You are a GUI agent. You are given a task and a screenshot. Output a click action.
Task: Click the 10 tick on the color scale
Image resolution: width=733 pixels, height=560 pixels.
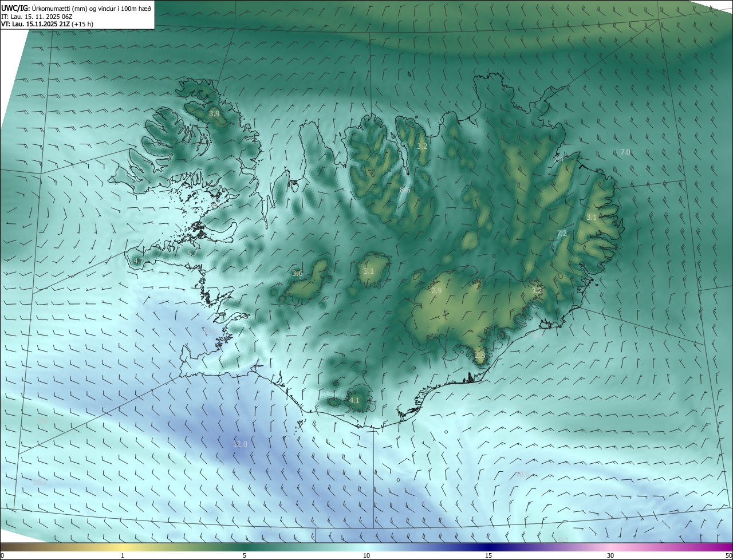pyautogui.click(x=366, y=555)
